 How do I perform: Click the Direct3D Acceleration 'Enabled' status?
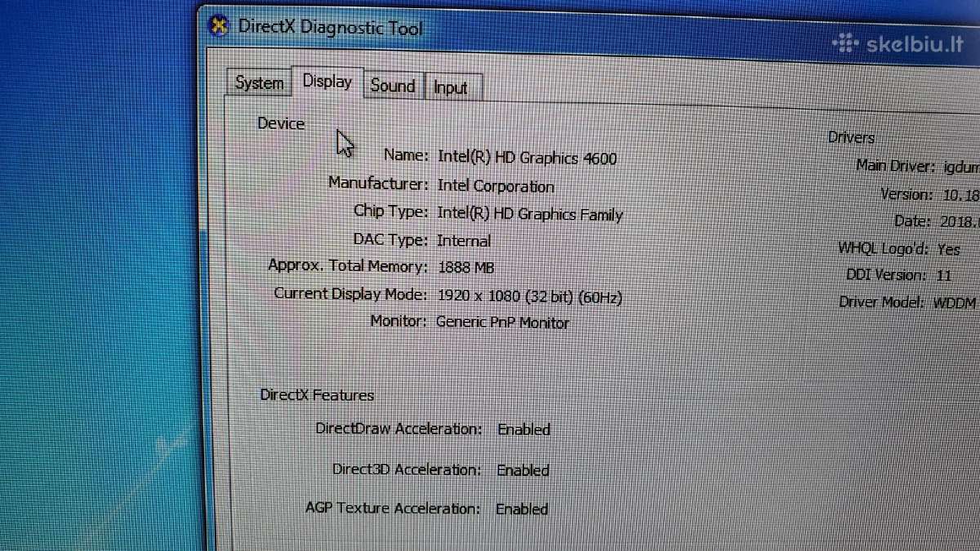523,470
